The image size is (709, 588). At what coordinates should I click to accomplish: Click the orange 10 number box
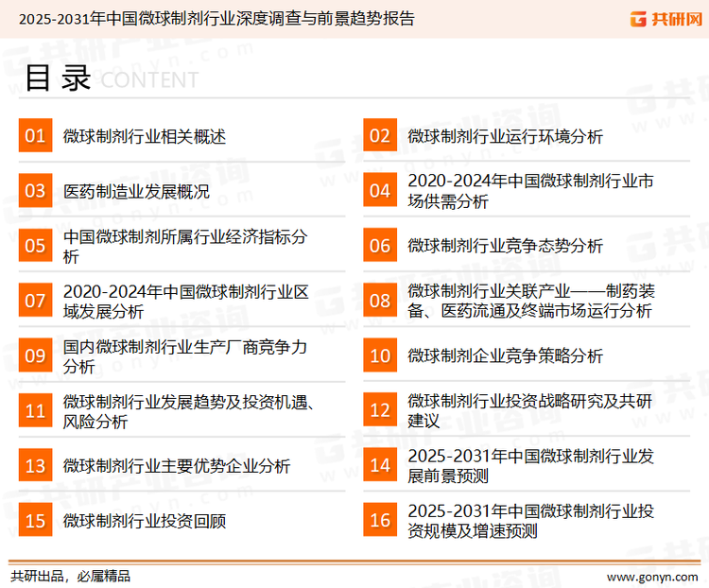380,356
